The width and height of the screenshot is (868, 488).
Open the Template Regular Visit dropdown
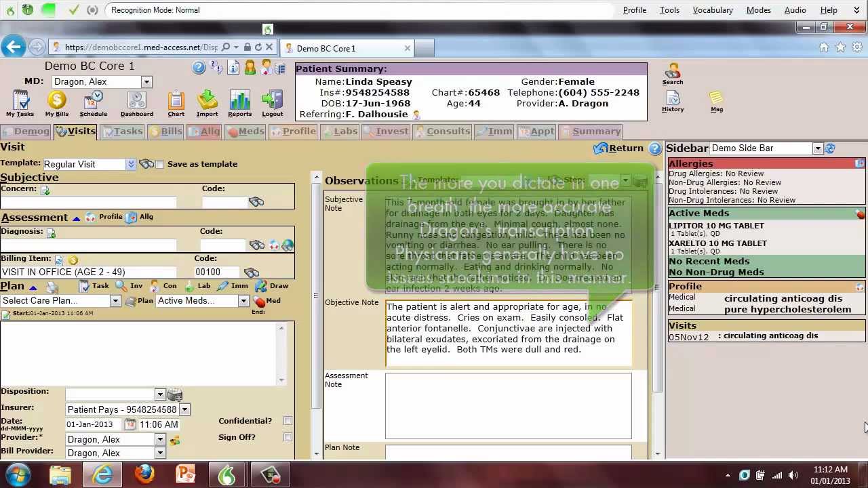click(131, 164)
